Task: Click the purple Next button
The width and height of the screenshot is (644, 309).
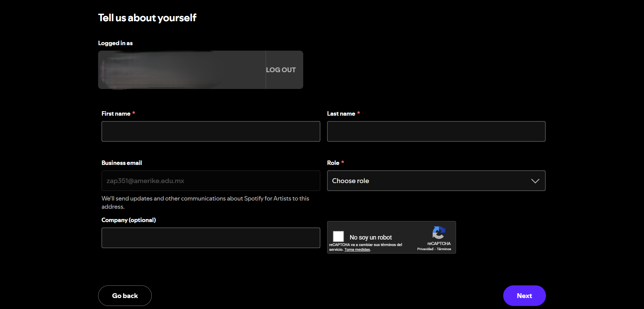Action: click(524, 296)
